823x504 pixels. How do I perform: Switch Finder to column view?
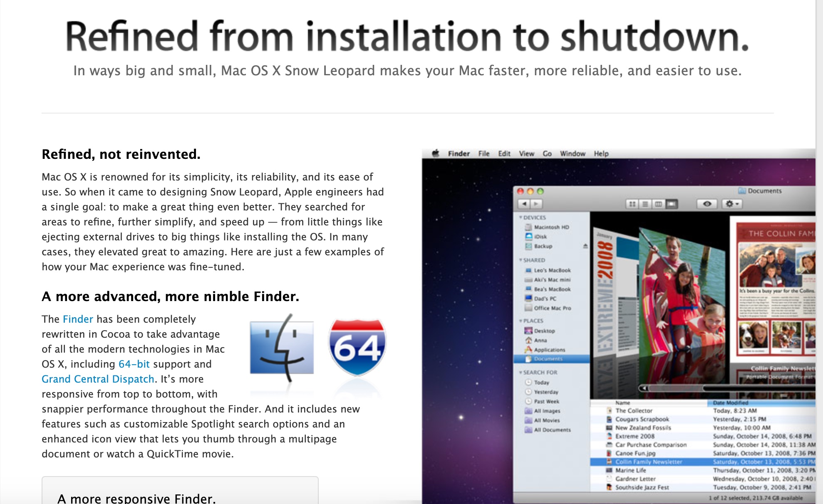pyautogui.click(x=658, y=204)
